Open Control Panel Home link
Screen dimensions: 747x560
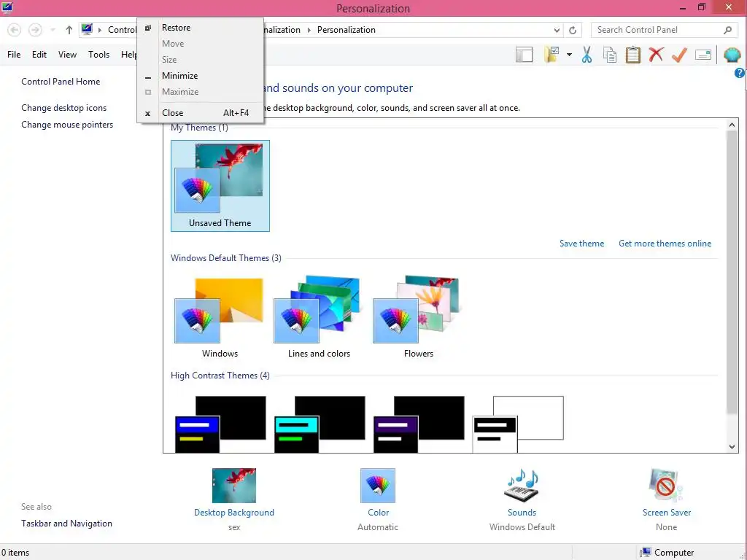(61, 82)
